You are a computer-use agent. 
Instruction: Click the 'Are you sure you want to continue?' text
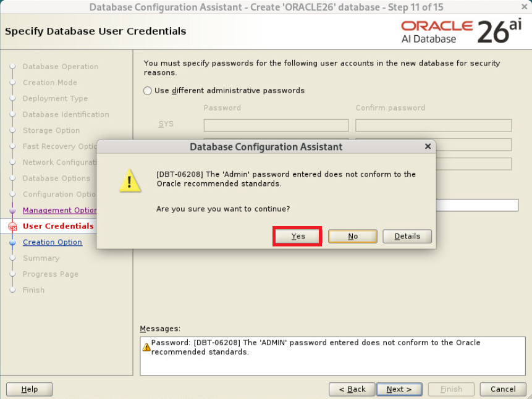[x=223, y=209]
